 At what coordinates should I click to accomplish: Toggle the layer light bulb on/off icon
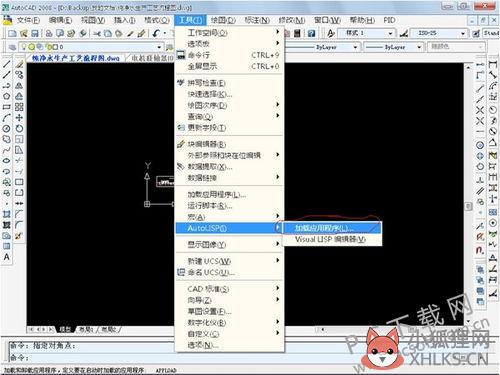(24, 47)
